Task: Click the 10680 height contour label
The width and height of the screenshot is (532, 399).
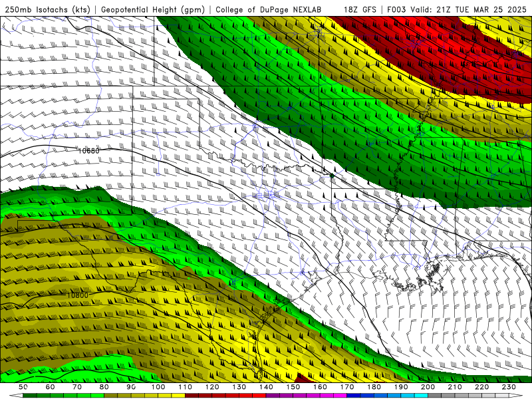Action: pyautogui.click(x=88, y=151)
